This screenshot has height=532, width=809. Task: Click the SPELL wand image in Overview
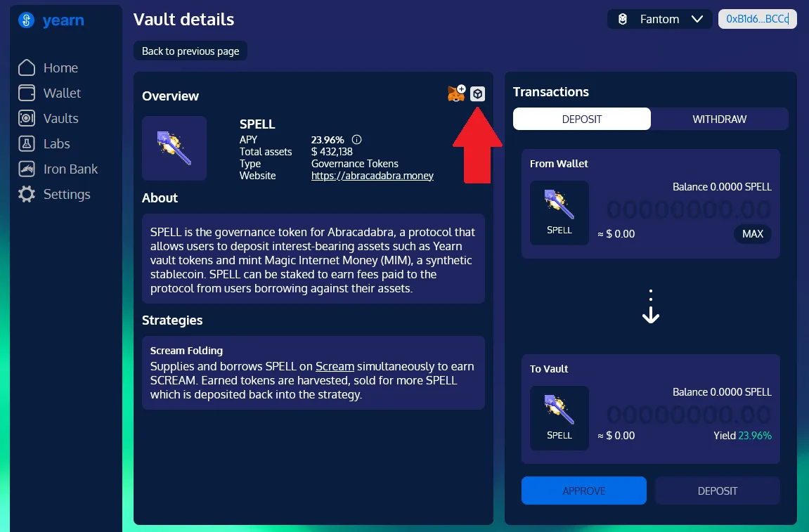click(174, 148)
